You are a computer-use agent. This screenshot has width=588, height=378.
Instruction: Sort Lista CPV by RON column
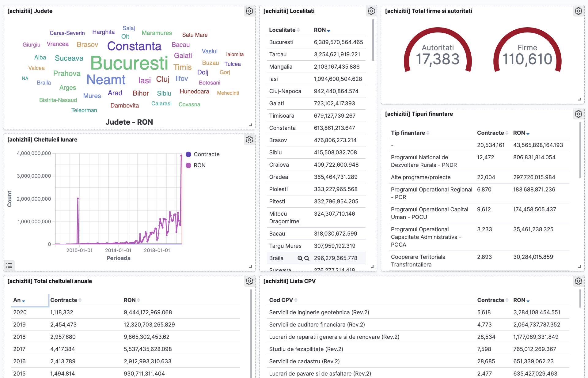tap(521, 300)
